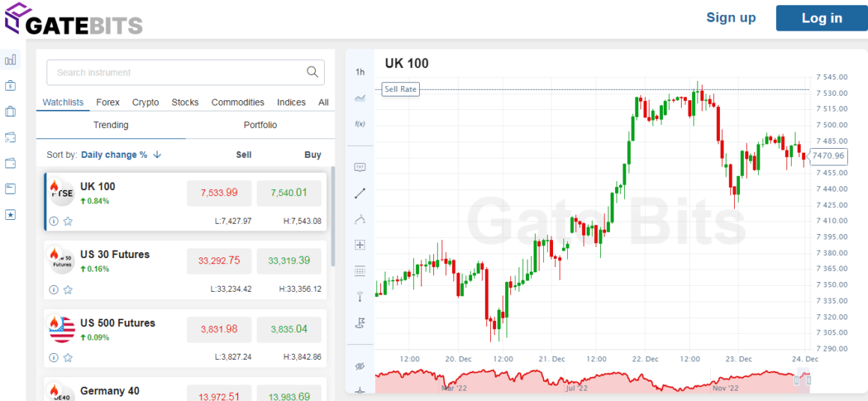Open the trade markets chart sidebar icon
This screenshot has width=868, height=401.
coord(10,60)
